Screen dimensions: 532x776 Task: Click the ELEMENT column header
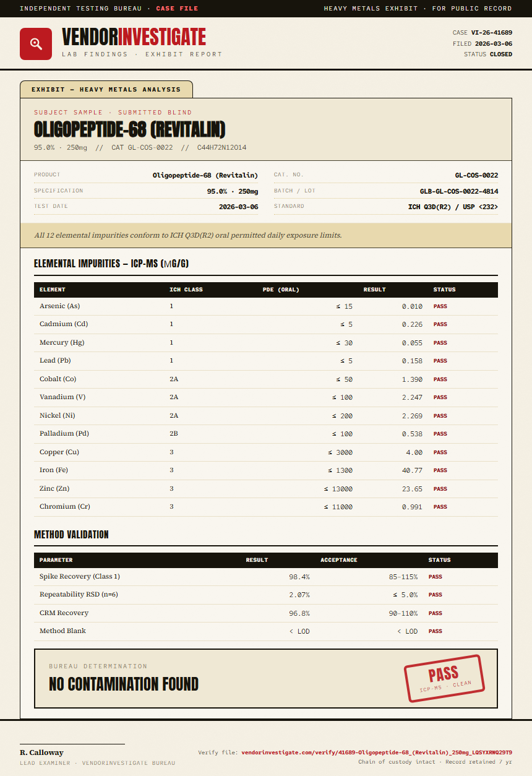click(53, 290)
